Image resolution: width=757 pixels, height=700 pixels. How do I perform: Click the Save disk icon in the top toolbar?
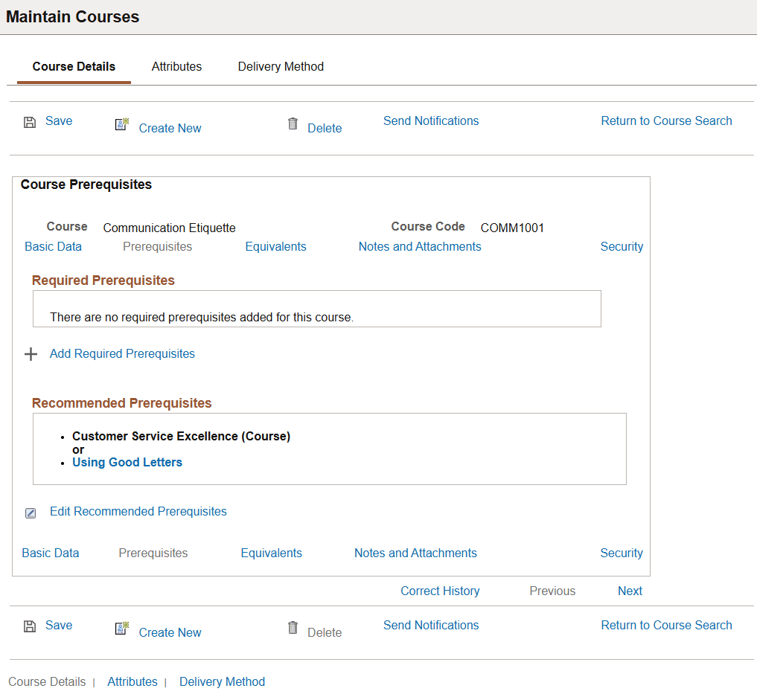[29, 121]
